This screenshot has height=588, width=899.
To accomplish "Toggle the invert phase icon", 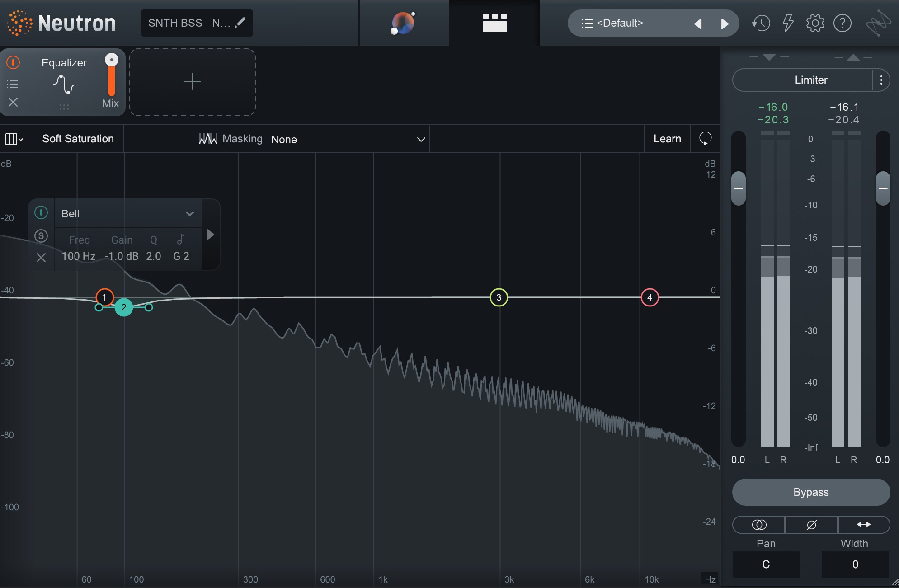I will (x=811, y=525).
